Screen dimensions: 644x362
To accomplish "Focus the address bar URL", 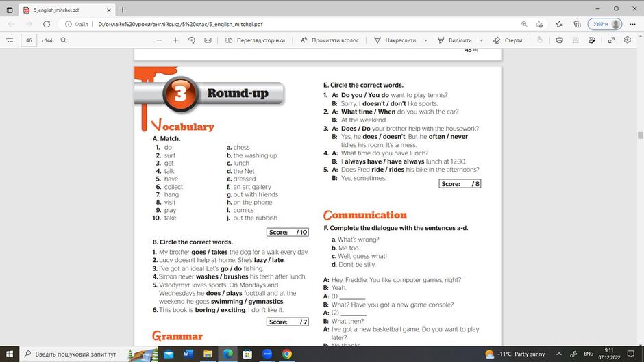I will pyautogui.click(x=180, y=24).
